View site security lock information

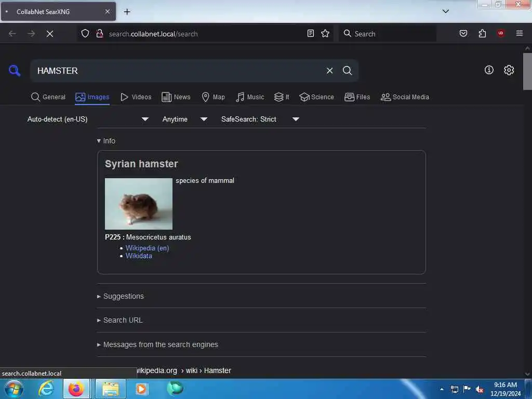[x=100, y=34]
